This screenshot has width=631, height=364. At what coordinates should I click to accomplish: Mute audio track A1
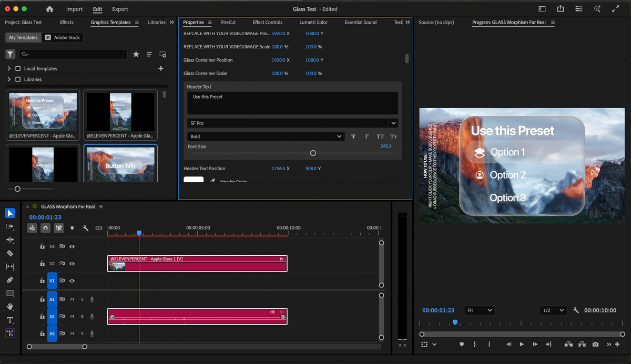[x=72, y=299]
